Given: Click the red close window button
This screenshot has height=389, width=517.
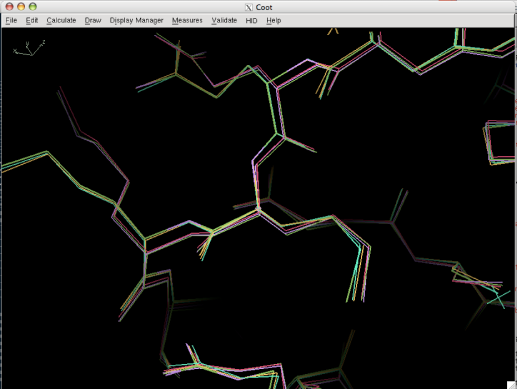Looking at the screenshot, I should [x=9, y=7].
